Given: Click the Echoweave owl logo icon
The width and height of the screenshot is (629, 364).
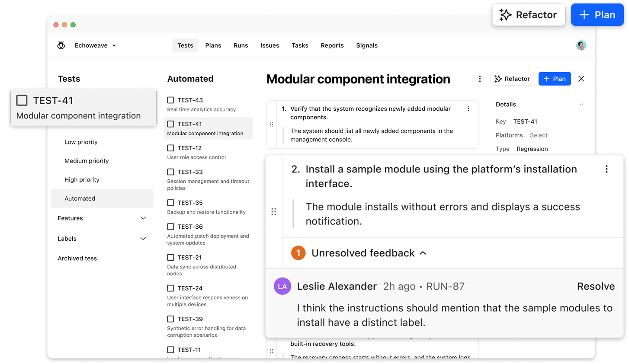Looking at the screenshot, I should click(61, 45).
